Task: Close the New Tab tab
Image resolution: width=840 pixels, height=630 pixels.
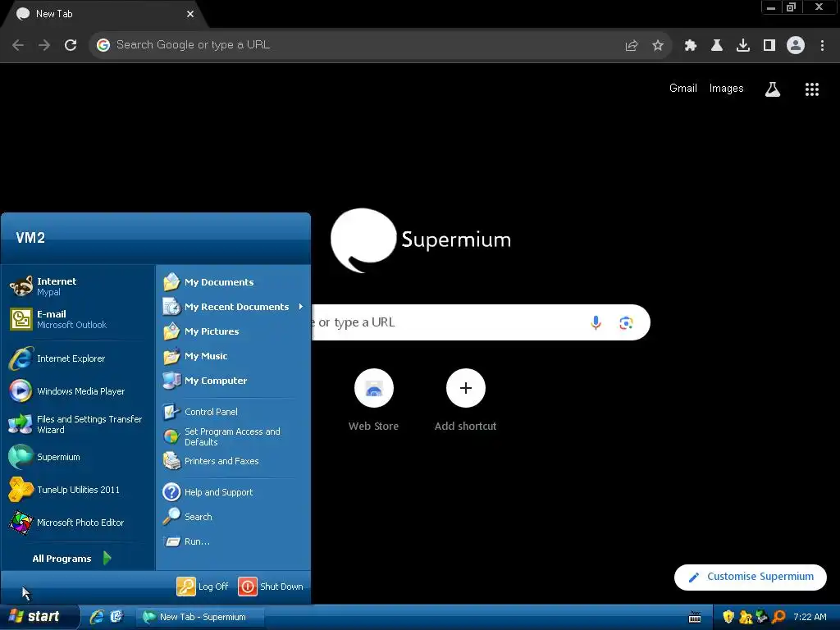Action: click(x=190, y=14)
